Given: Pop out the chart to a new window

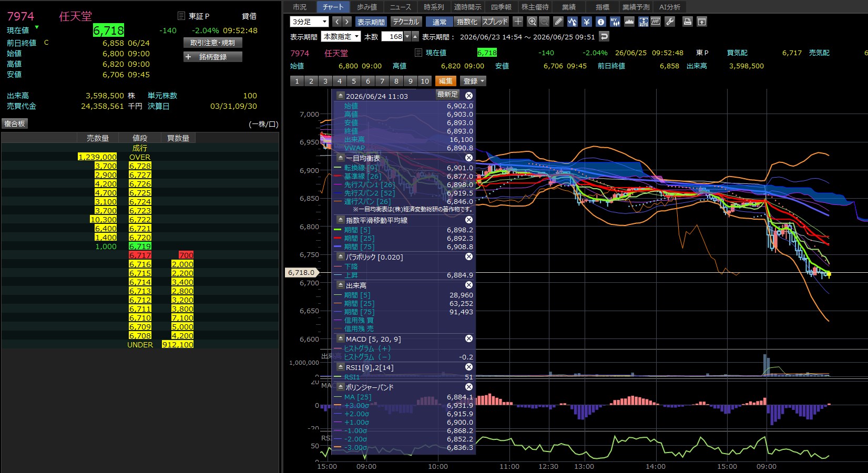Looking at the screenshot, I should point(702,22).
